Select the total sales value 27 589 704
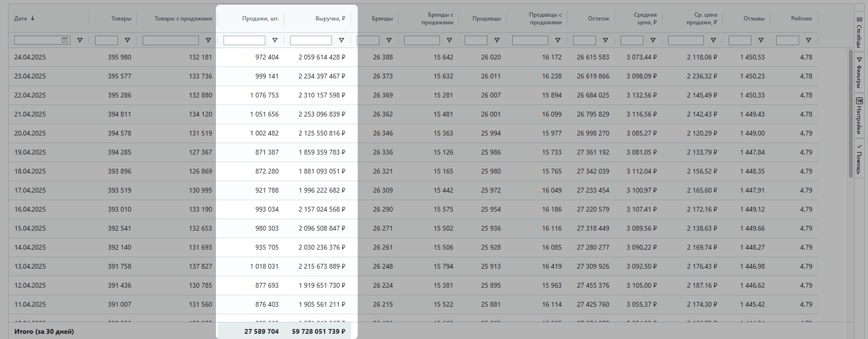This screenshot has width=868, height=339. point(262,331)
